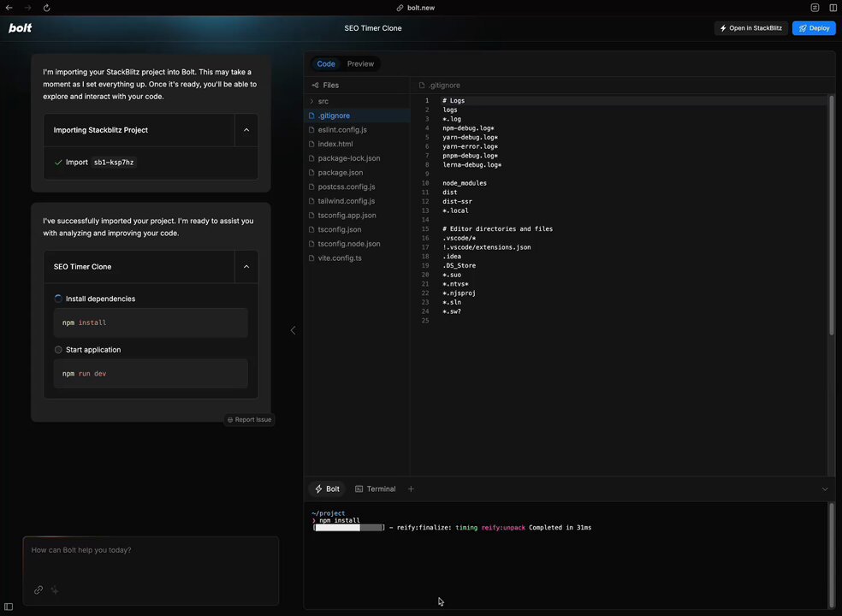The height and width of the screenshot is (616, 842).
Task: Click the npm install command block
Action: pyautogui.click(x=151, y=323)
